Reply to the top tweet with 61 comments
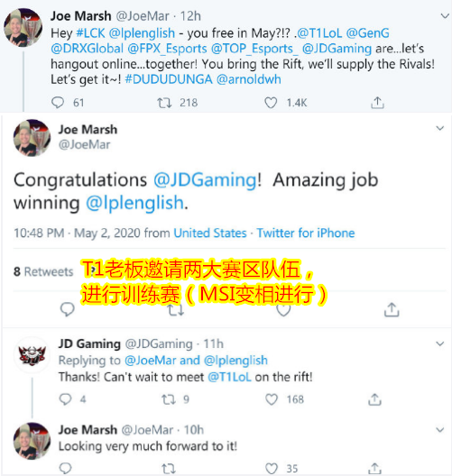The height and width of the screenshot is (476, 452). point(58,103)
